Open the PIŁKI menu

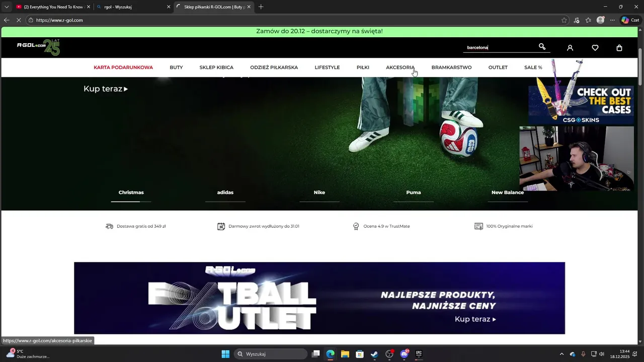click(363, 67)
